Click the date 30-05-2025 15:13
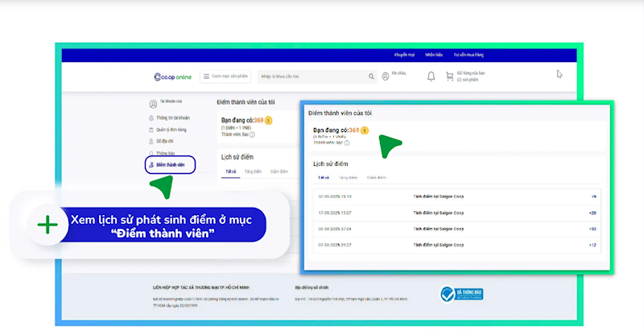Screen dimensions: 644x331 [335, 197]
